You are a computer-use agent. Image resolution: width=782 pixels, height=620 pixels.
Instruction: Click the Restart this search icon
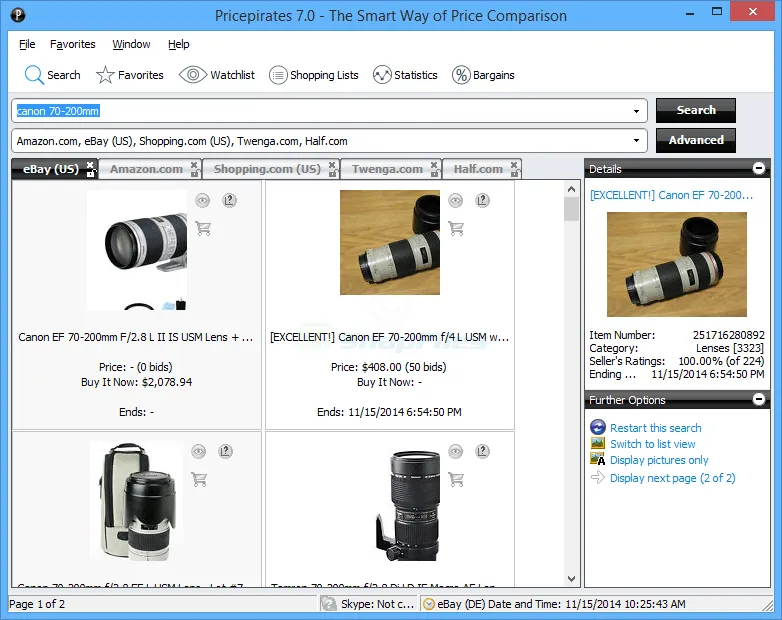click(597, 427)
